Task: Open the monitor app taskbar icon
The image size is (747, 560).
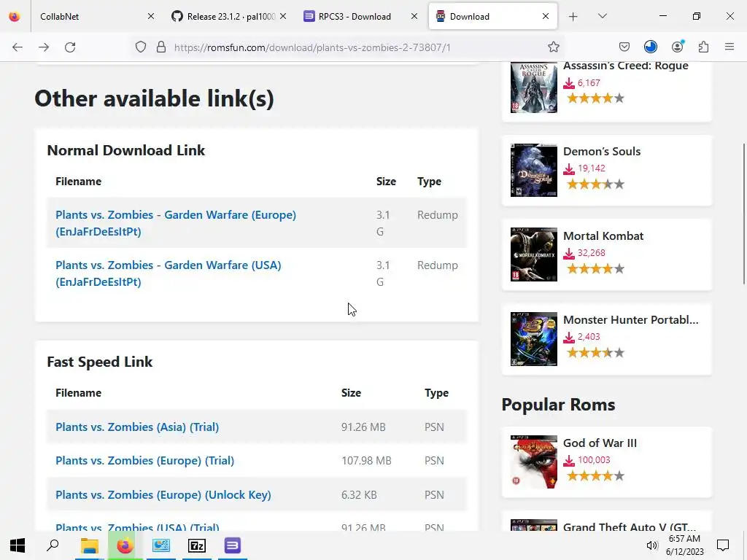Action: click(x=161, y=545)
